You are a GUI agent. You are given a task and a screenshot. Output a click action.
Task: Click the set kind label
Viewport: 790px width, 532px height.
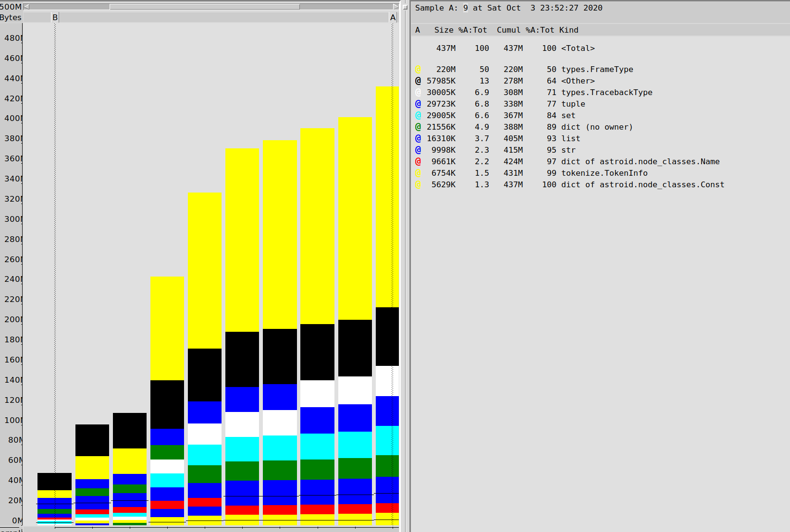[x=568, y=116]
